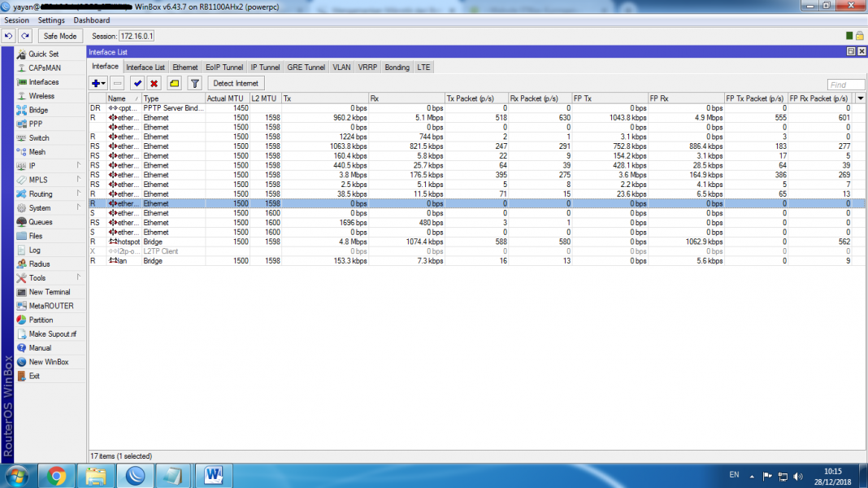Sort by the Name column header

tap(124, 98)
